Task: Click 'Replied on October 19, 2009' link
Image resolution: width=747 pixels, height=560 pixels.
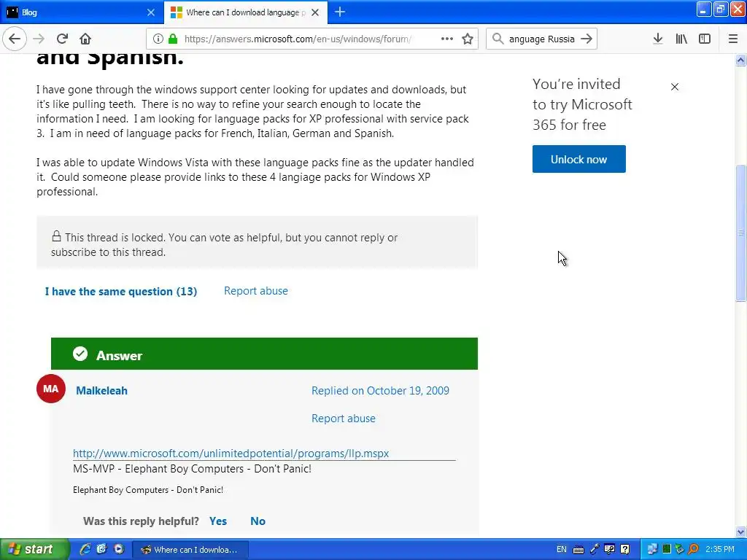Action: tap(380, 391)
